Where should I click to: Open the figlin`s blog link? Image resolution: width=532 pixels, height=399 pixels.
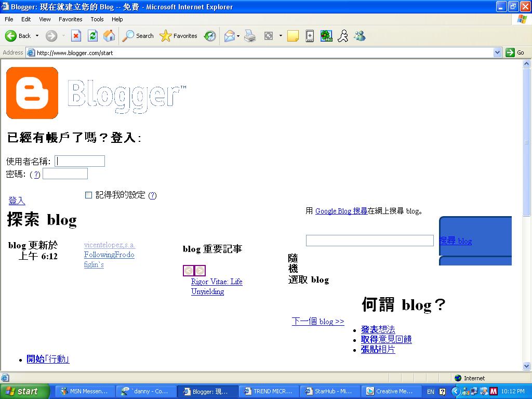click(94, 264)
